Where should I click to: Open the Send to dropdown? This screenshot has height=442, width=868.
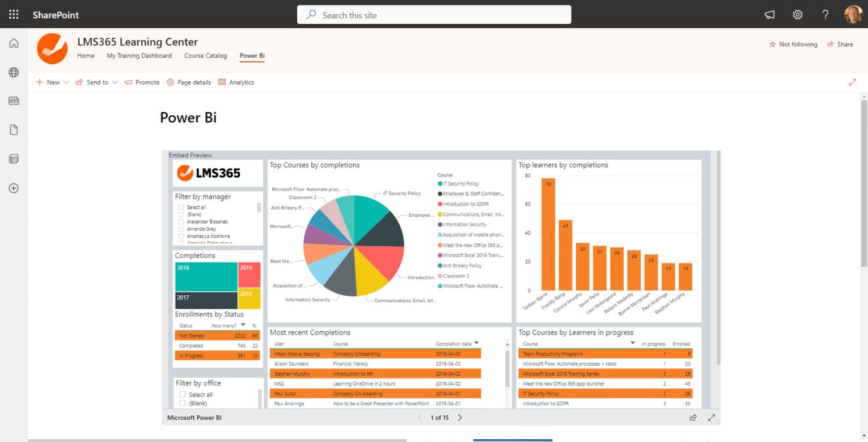point(96,83)
